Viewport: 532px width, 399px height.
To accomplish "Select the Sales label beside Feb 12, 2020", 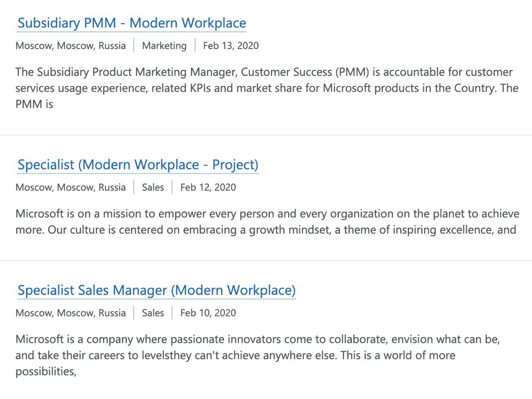I will 153,187.
